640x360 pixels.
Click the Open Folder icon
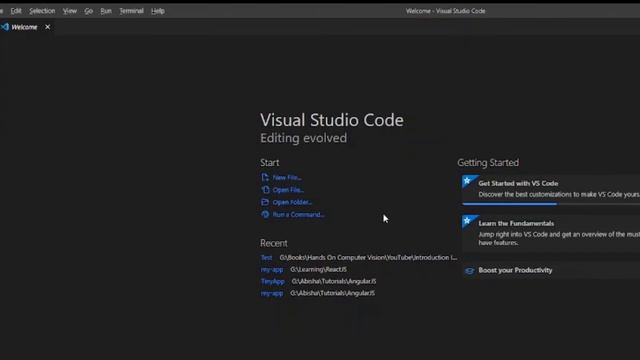[265, 202]
